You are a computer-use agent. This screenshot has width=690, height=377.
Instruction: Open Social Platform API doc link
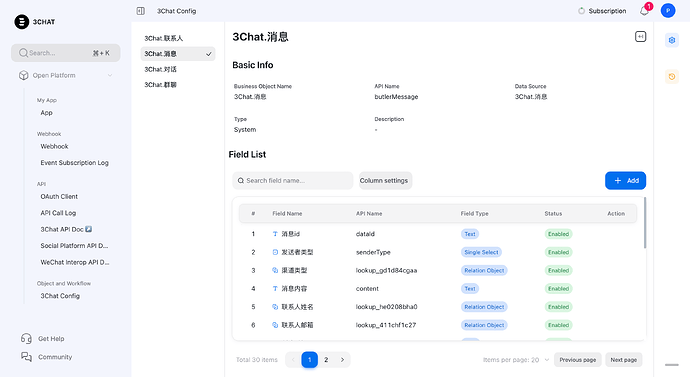(74, 245)
